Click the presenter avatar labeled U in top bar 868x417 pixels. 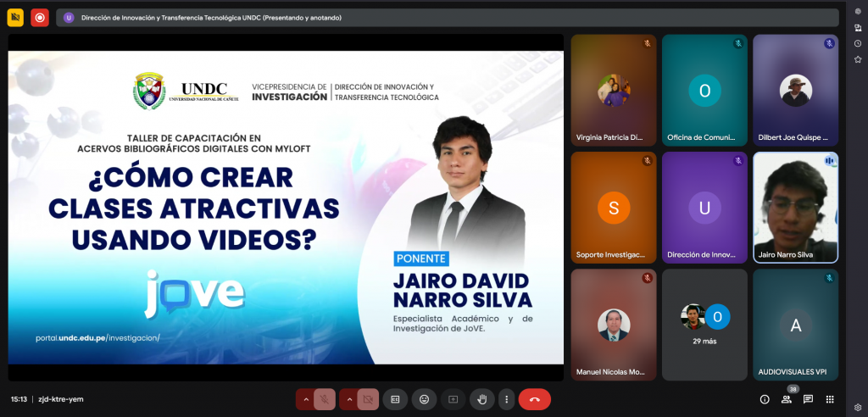coord(69,18)
